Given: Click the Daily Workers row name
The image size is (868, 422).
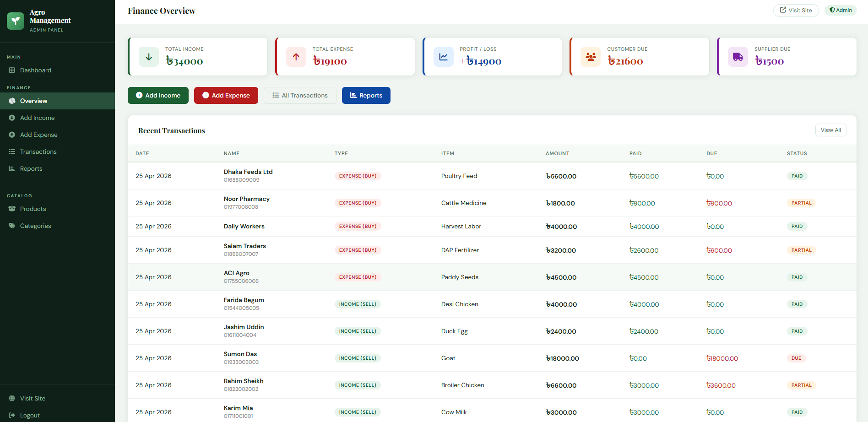Looking at the screenshot, I should 244,226.
